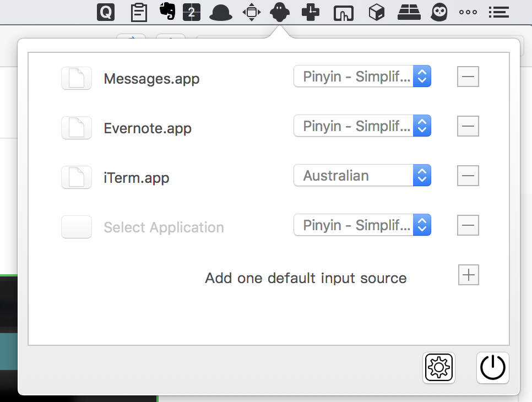Remove the Select Application row with minus button
Image resolution: width=532 pixels, height=402 pixels.
pyautogui.click(x=468, y=225)
